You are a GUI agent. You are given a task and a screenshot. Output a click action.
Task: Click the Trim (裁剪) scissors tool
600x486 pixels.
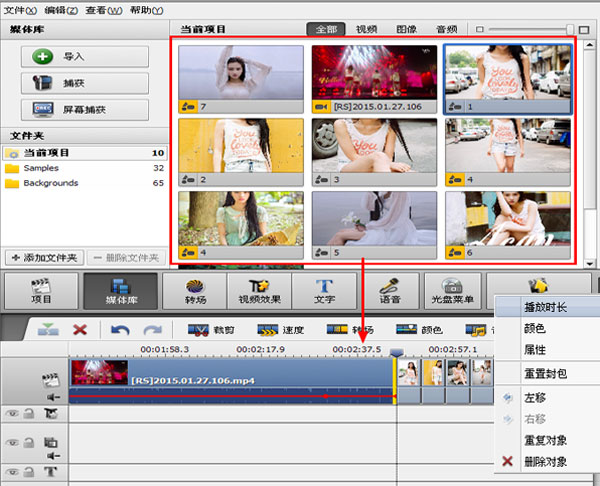point(211,330)
